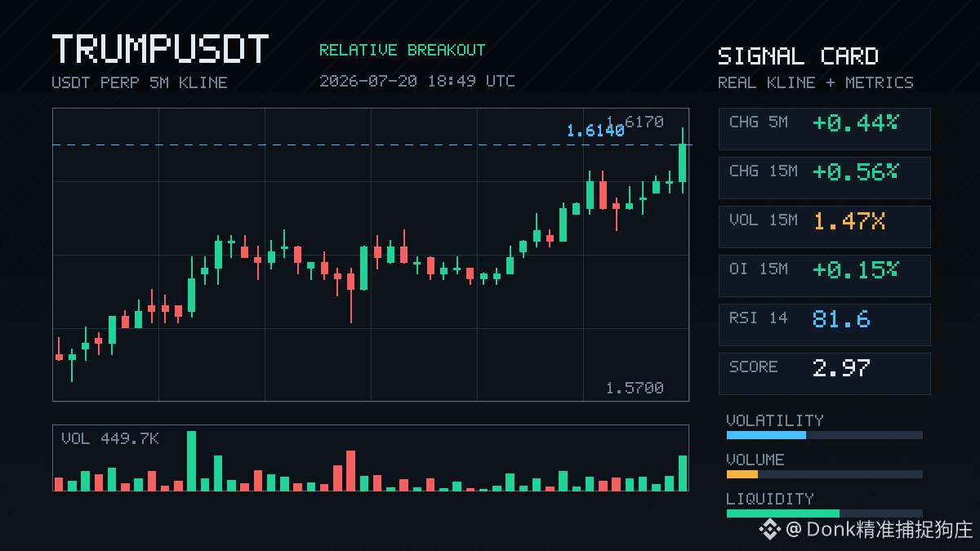Viewport: 980px width, 551px height.
Task: Select the 2026-07-20 18:49 UTC timestamp
Action: point(417,81)
